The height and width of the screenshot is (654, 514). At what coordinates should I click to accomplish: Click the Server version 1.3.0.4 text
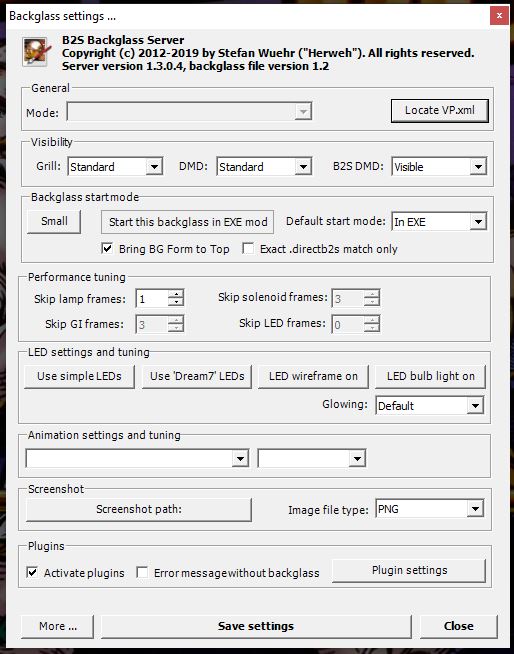pyautogui.click(x=195, y=66)
